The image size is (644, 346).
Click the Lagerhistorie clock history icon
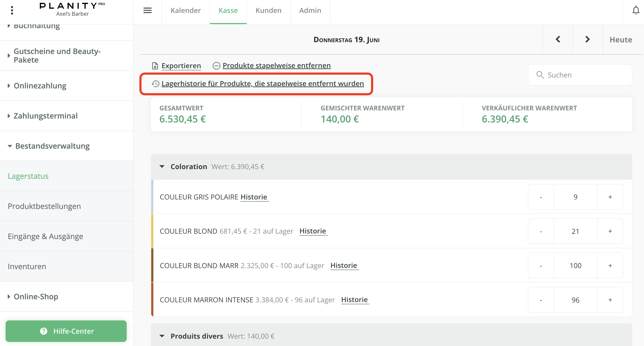[156, 84]
